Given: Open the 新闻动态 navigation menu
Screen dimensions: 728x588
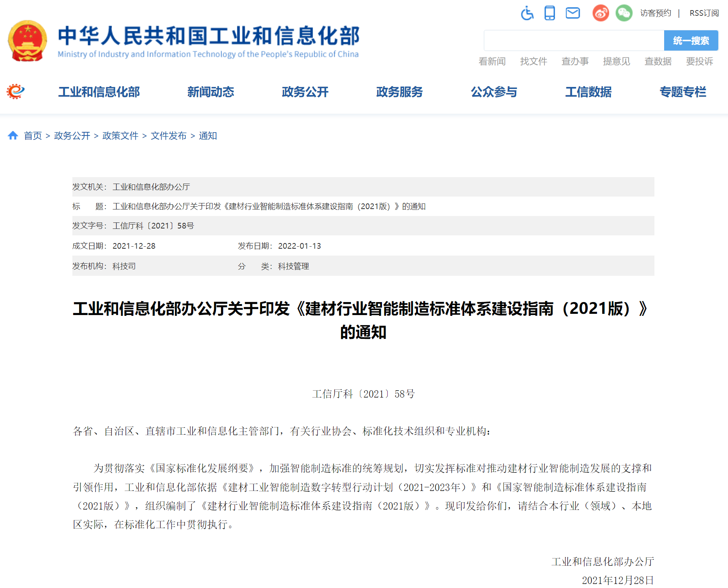Looking at the screenshot, I should (x=211, y=92).
